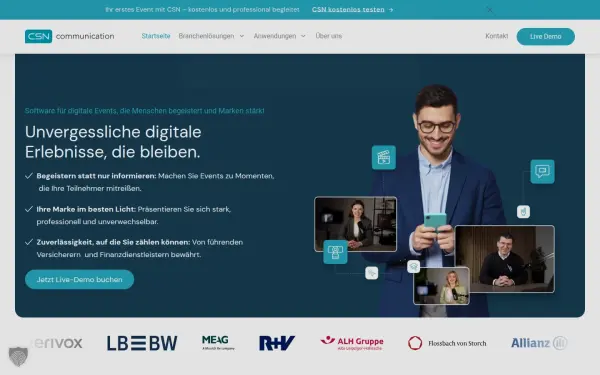The image size is (600, 375).
Task: Expand the Branchenlösungen dropdown chevron
Action: pyautogui.click(x=242, y=36)
